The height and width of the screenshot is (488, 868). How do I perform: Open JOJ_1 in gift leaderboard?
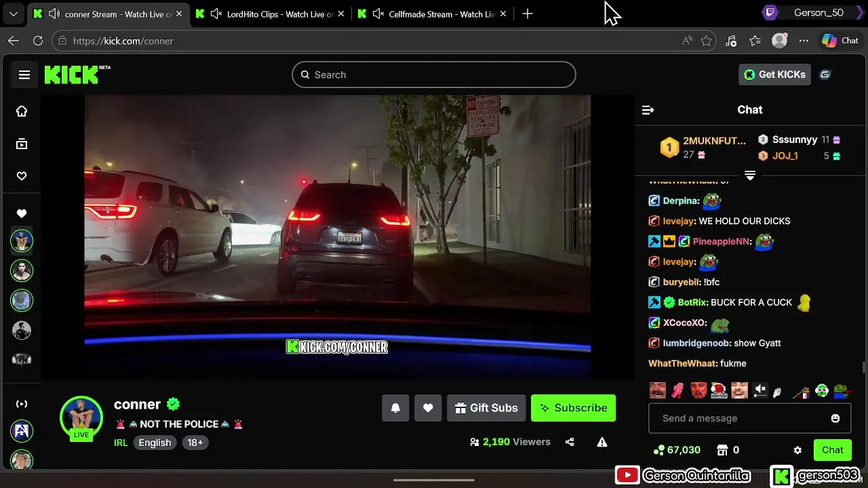pyautogui.click(x=785, y=156)
